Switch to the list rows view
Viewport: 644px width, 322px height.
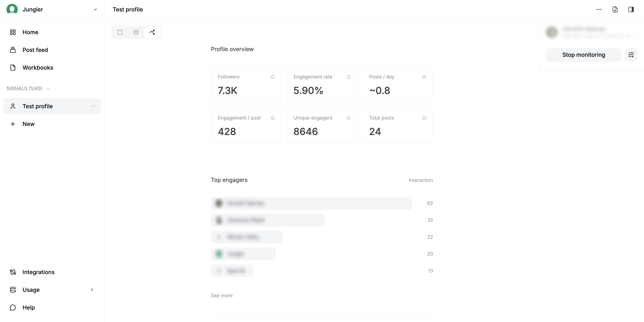136,32
